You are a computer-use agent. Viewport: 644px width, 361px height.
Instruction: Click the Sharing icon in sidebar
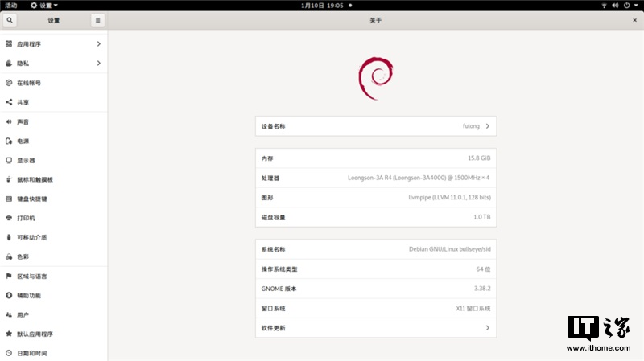(x=9, y=102)
